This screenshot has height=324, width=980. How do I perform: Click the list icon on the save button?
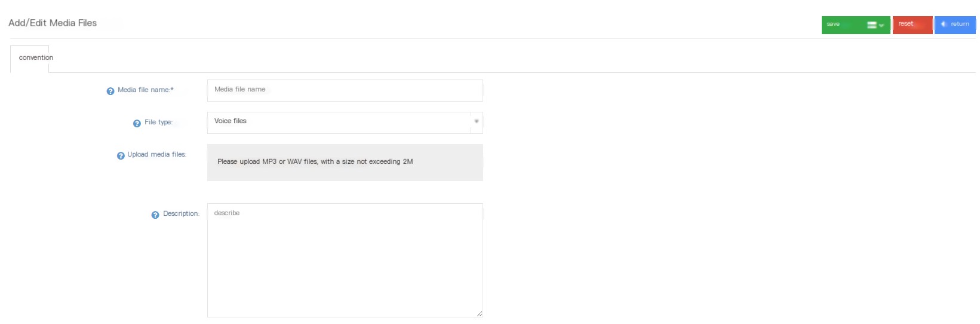pyautogui.click(x=872, y=25)
